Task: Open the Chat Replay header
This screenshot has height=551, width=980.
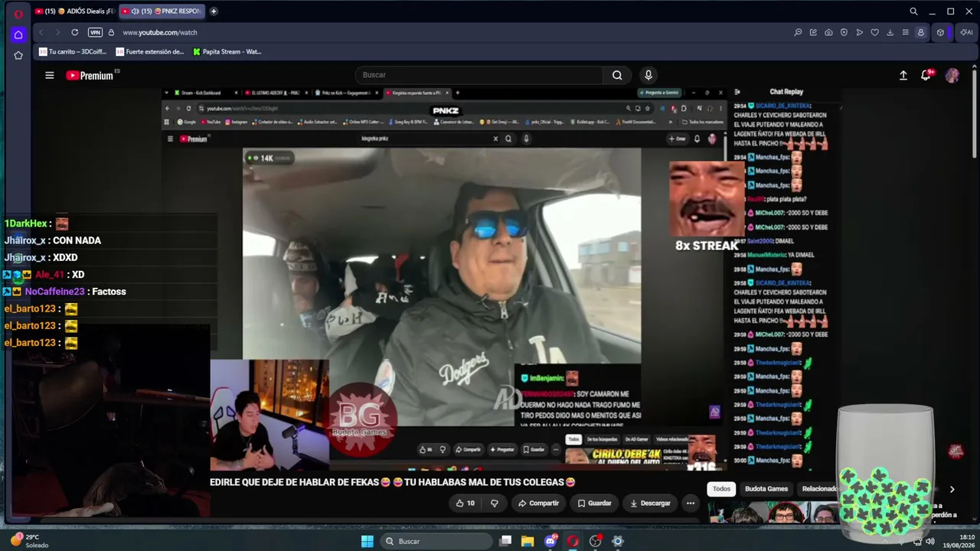Action: tap(786, 92)
